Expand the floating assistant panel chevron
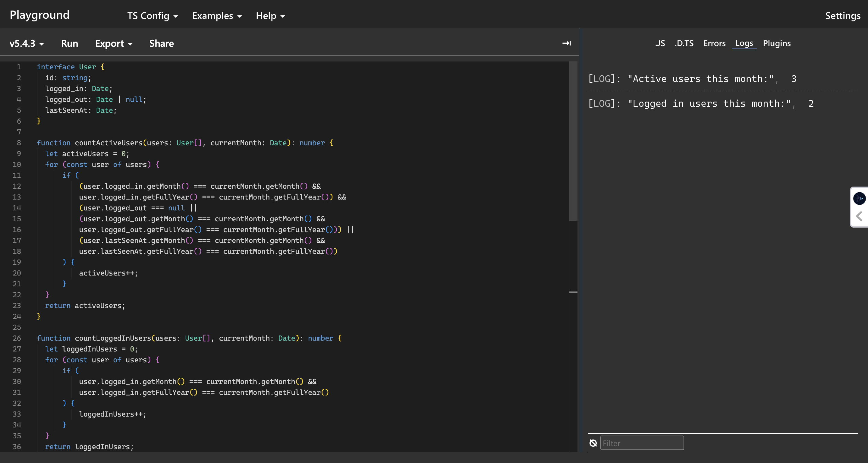 click(x=859, y=216)
